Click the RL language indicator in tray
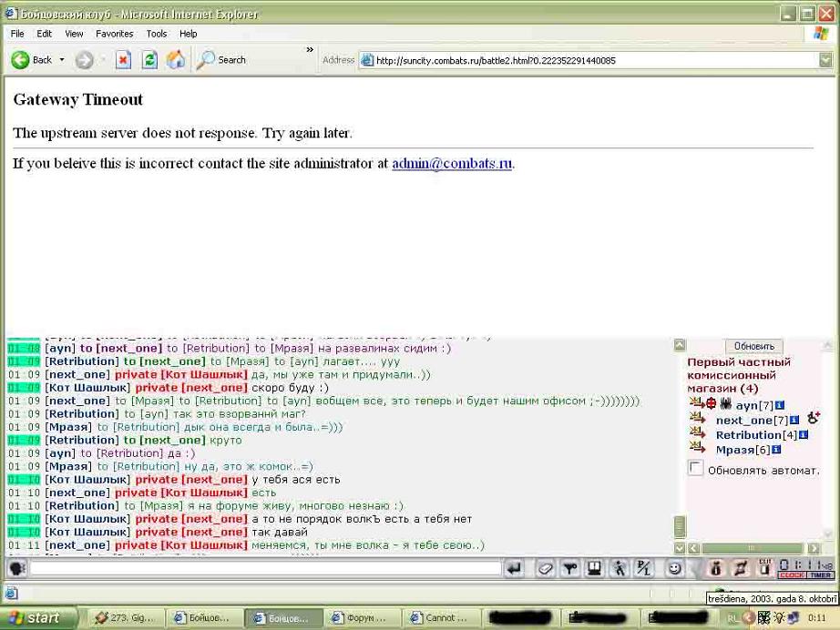 coord(732,618)
